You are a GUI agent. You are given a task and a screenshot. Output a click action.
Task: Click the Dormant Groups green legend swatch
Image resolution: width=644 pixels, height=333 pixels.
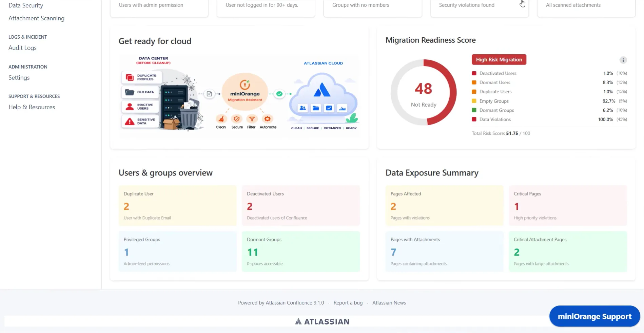[x=474, y=110]
